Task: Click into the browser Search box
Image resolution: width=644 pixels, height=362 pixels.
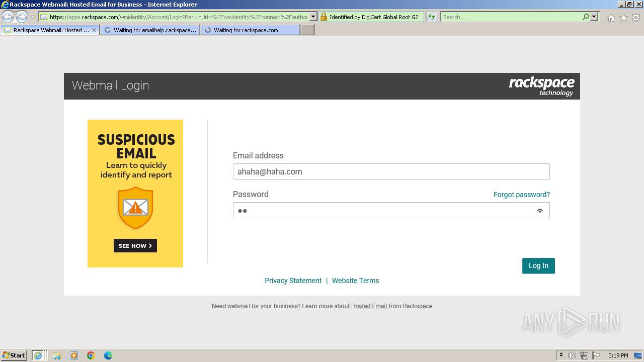Action: coord(511,17)
